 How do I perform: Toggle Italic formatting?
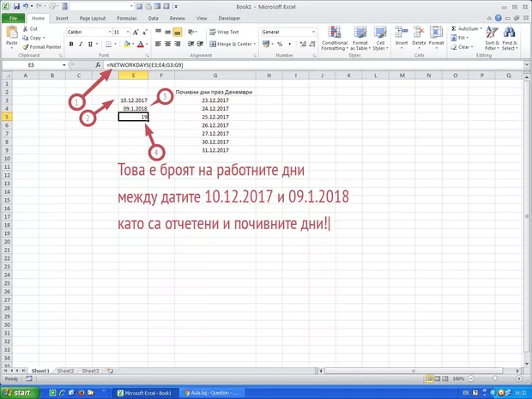[x=81, y=44]
